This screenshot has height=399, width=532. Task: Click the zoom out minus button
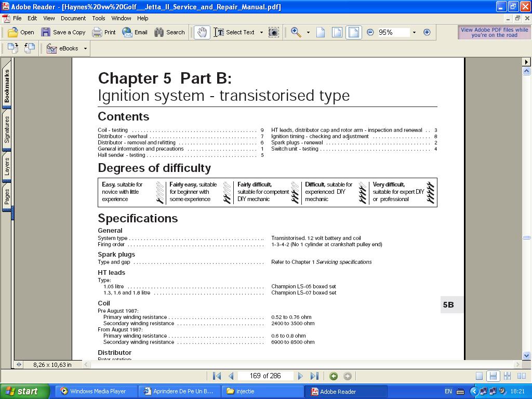coord(370,32)
